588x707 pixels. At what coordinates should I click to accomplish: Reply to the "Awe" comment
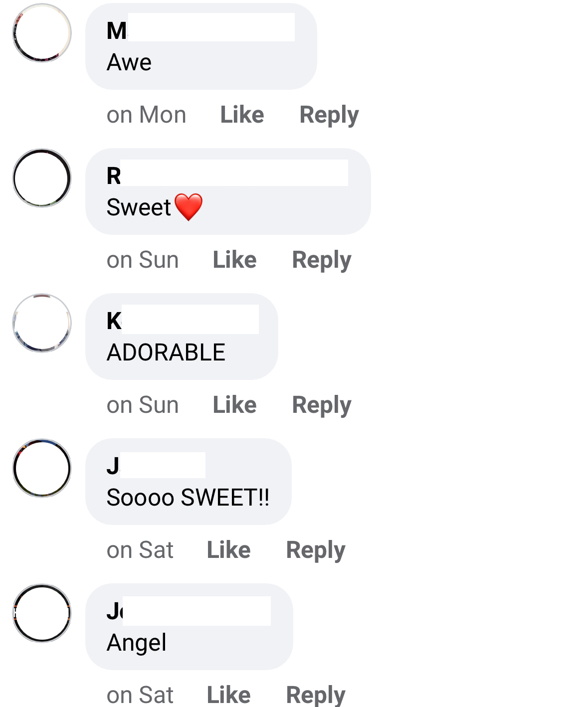click(329, 115)
